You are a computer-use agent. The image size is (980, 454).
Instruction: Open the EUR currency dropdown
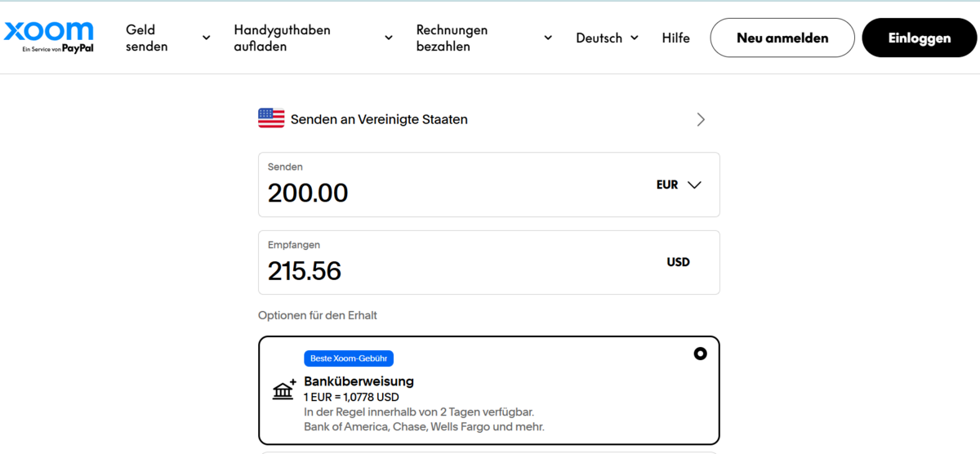click(x=679, y=185)
